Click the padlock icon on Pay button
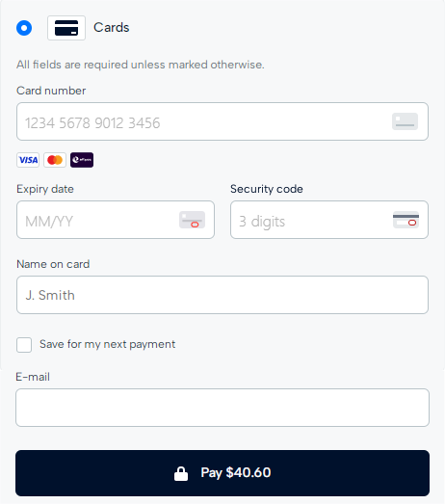 pos(181,473)
